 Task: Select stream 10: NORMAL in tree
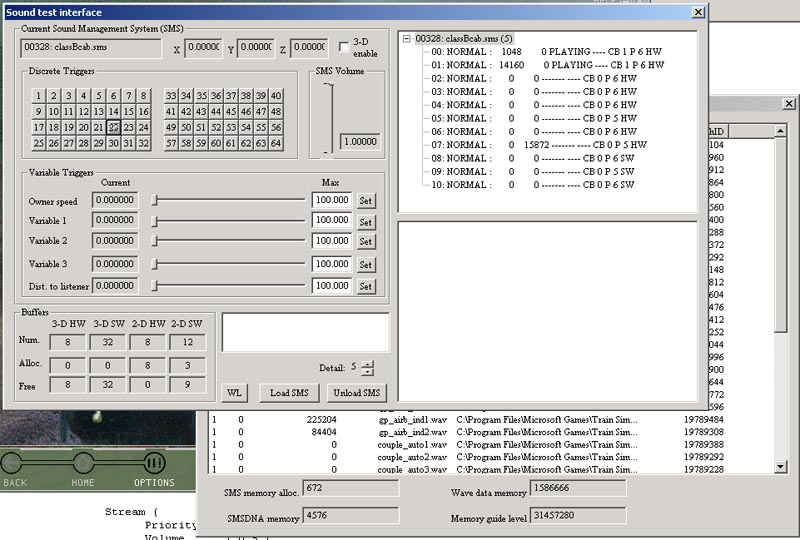pyautogui.click(x=533, y=185)
